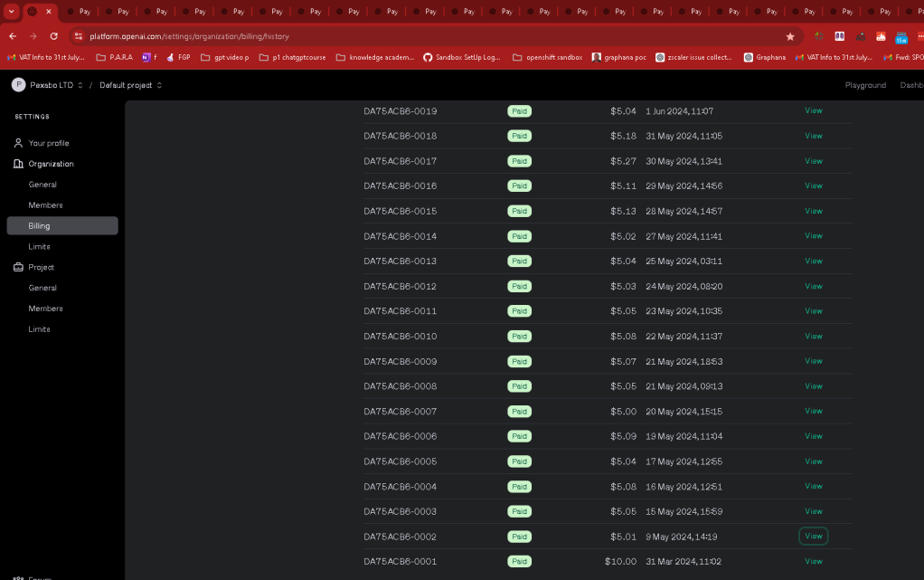Open Organization Limits page
924x580 pixels.
pyautogui.click(x=39, y=246)
